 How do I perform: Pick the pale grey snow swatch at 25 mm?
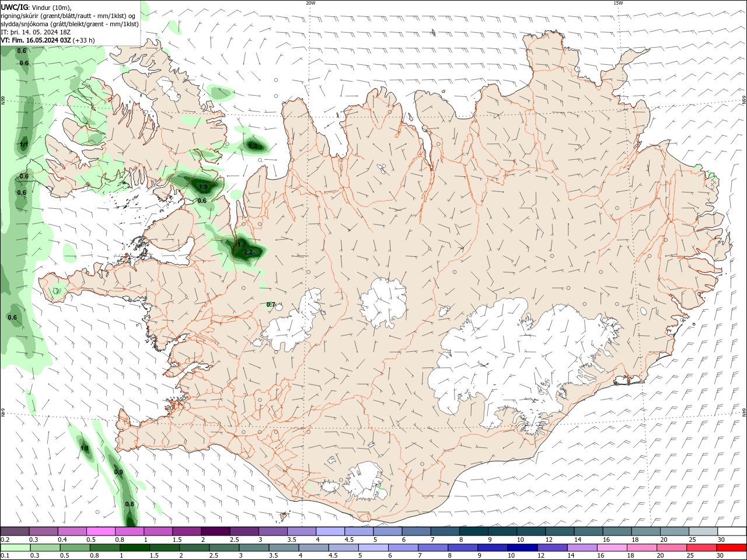[703, 531]
